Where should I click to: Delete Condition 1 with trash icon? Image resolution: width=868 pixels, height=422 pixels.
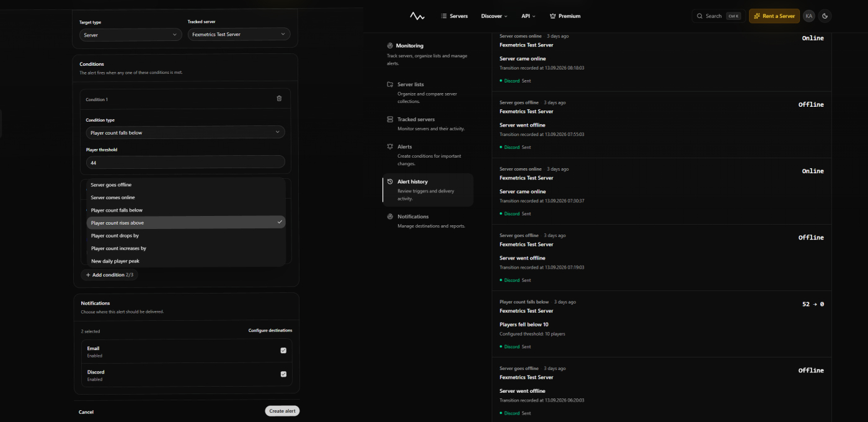(x=279, y=99)
